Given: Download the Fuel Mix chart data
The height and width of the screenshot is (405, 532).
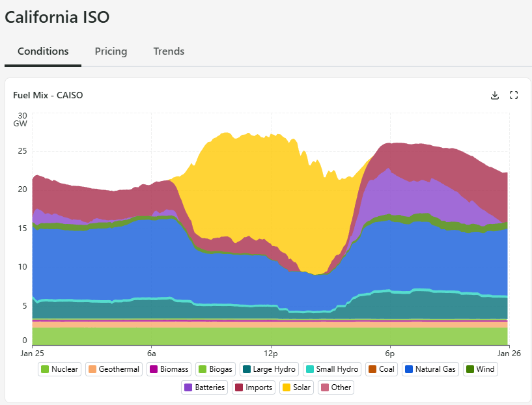Looking at the screenshot, I should (495, 96).
